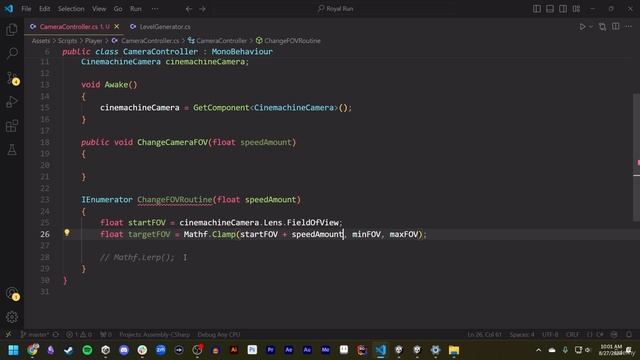This screenshot has height=360, width=640.
Task: Open the run button dropdown arrow
Action: coord(590,27)
